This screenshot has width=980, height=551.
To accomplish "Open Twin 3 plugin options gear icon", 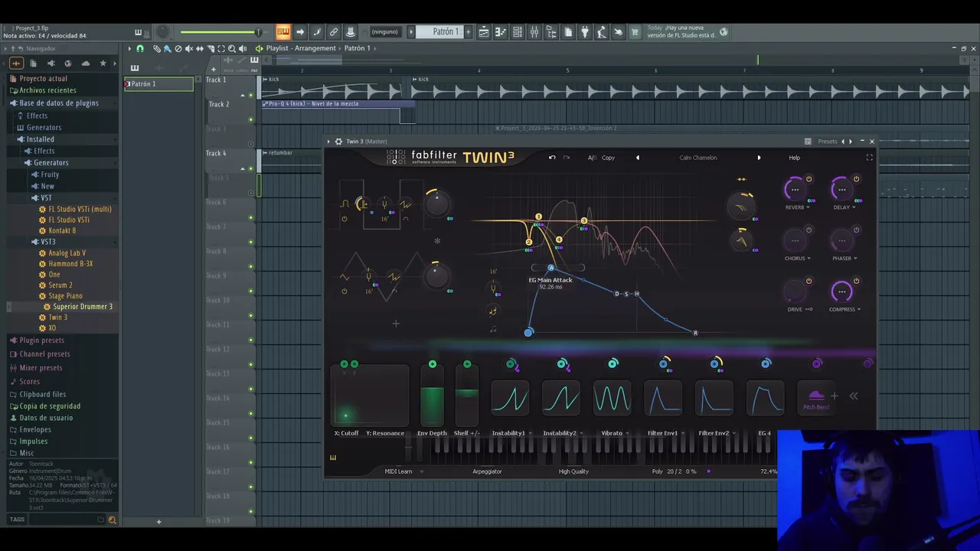I will [x=338, y=142].
